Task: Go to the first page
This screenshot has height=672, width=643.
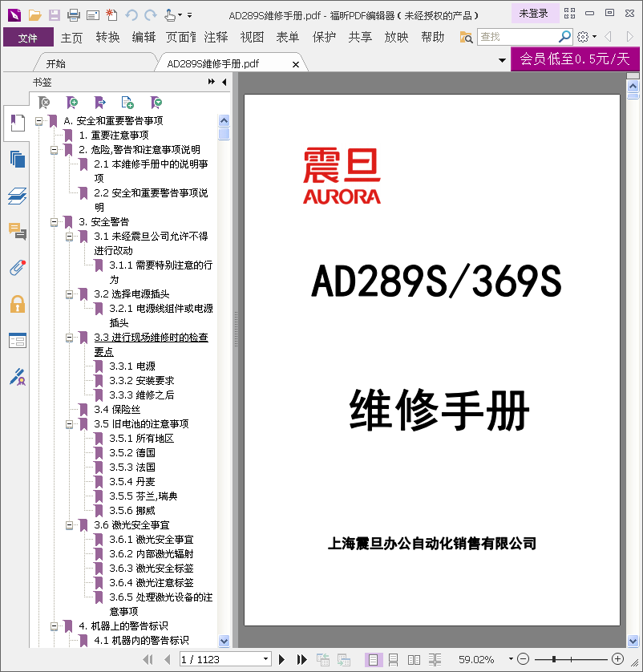Action: [x=148, y=659]
